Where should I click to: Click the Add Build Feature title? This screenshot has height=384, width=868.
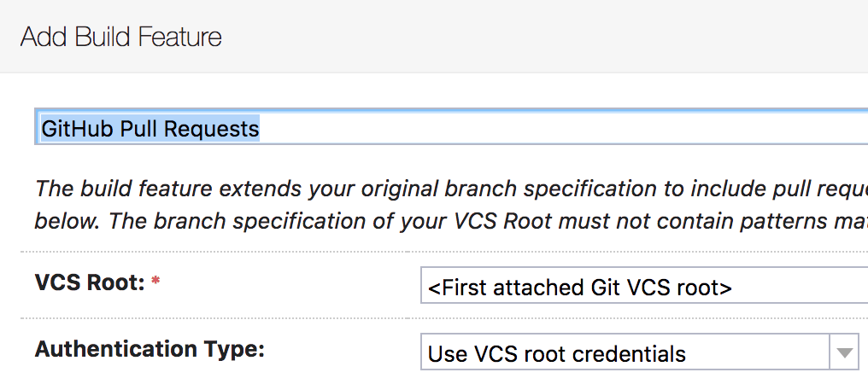pyautogui.click(x=121, y=38)
